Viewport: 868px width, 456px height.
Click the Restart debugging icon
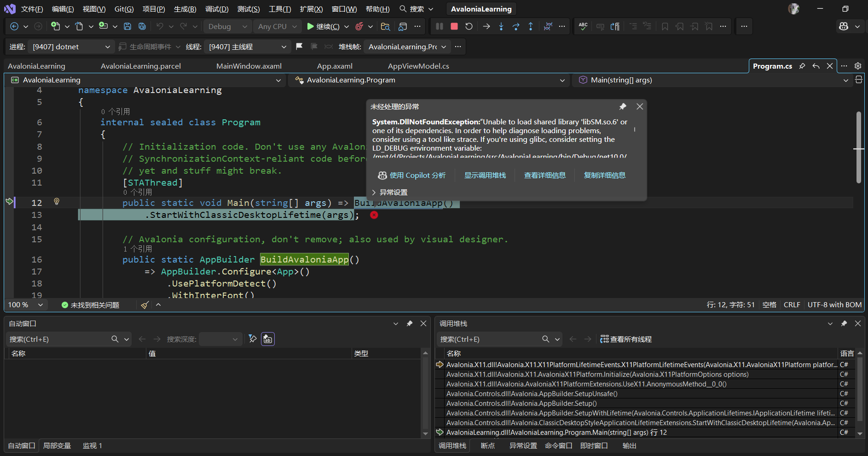click(469, 27)
